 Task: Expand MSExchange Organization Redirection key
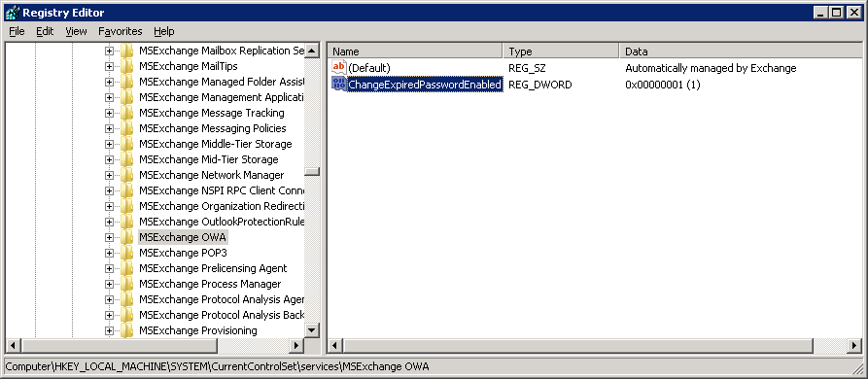click(x=109, y=206)
